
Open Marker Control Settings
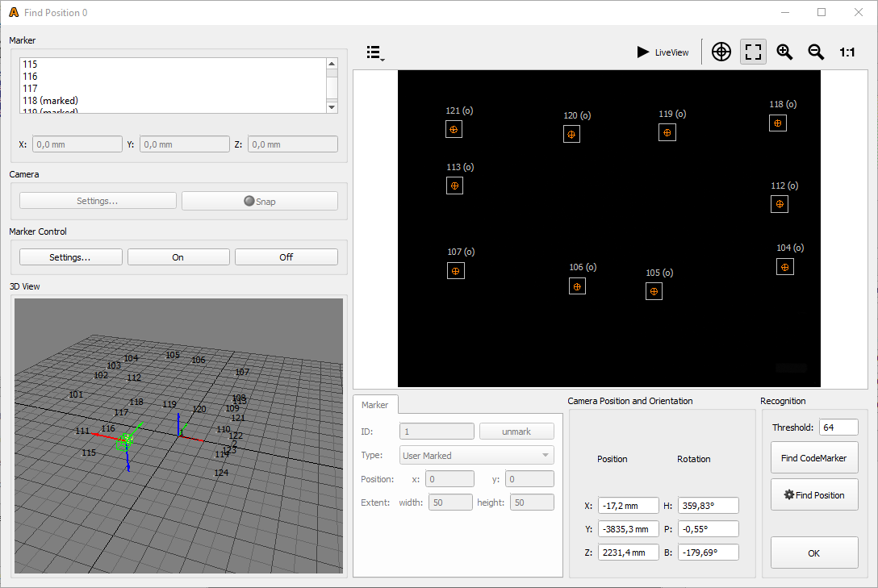tap(70, 257)
